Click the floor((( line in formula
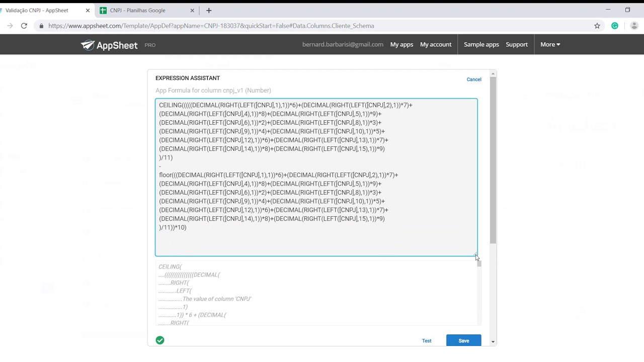 pyautogui.click(x=279, y=175)
